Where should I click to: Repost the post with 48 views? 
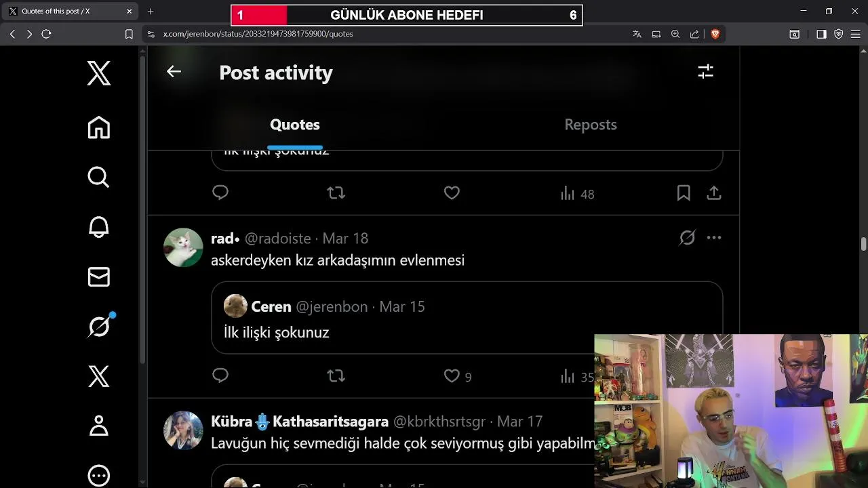point(336,193)
